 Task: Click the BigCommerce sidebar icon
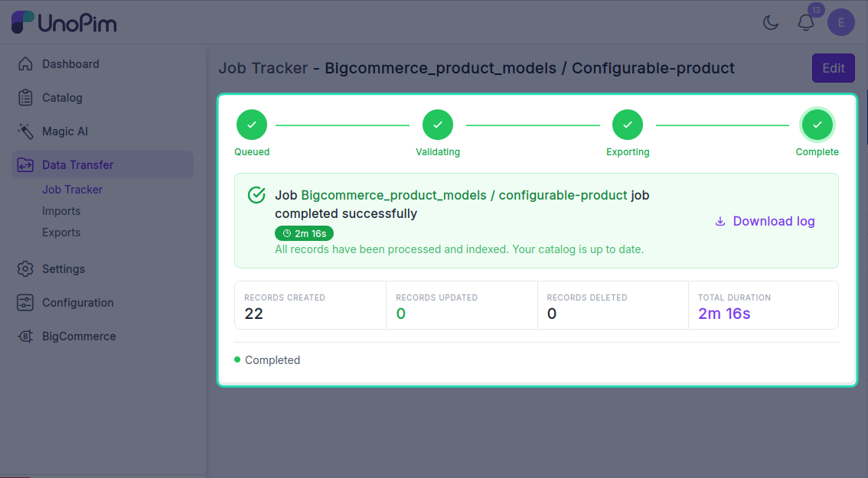coord(25,337)
